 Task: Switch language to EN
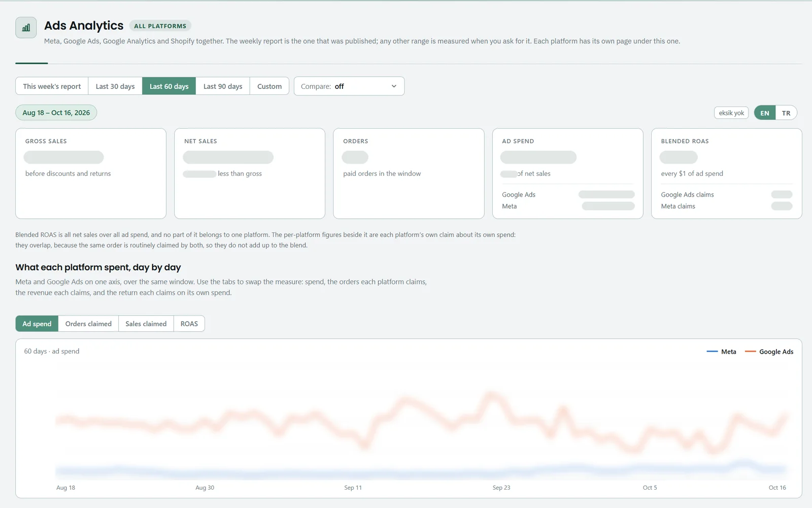(765, 113)
